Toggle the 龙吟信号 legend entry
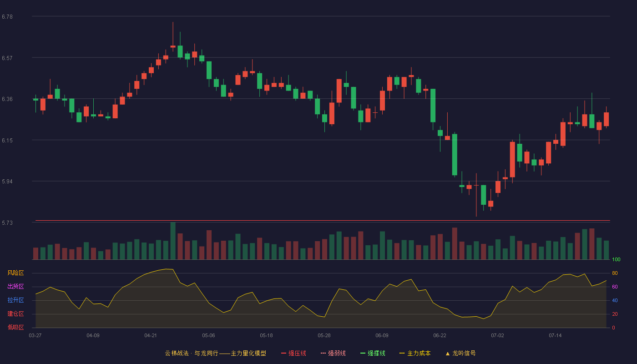 460,353
